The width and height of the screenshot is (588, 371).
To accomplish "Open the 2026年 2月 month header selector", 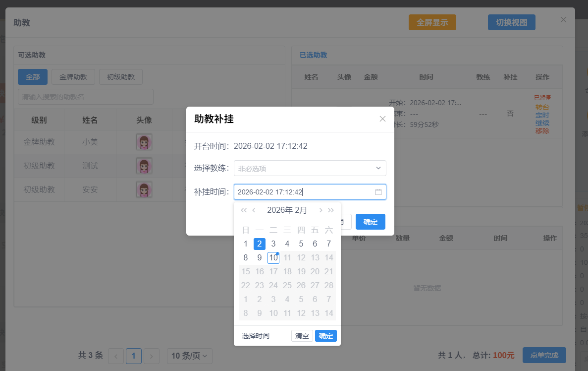I will coord(287,210).
